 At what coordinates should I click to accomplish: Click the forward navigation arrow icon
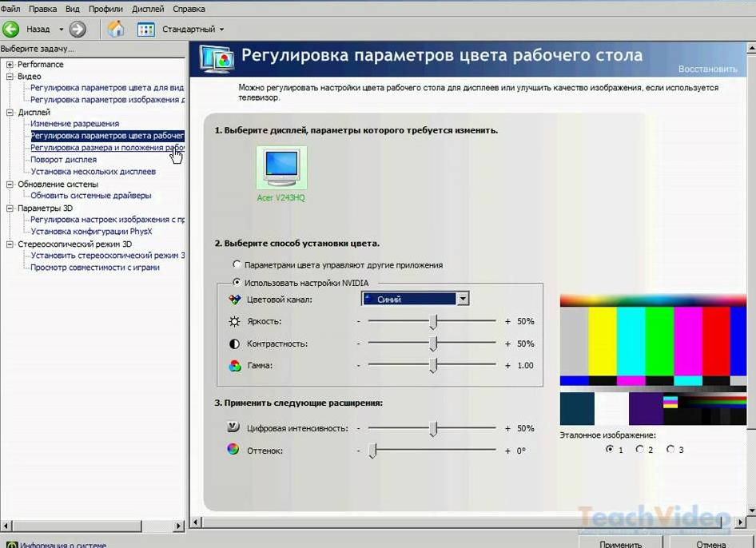(78, 29)
